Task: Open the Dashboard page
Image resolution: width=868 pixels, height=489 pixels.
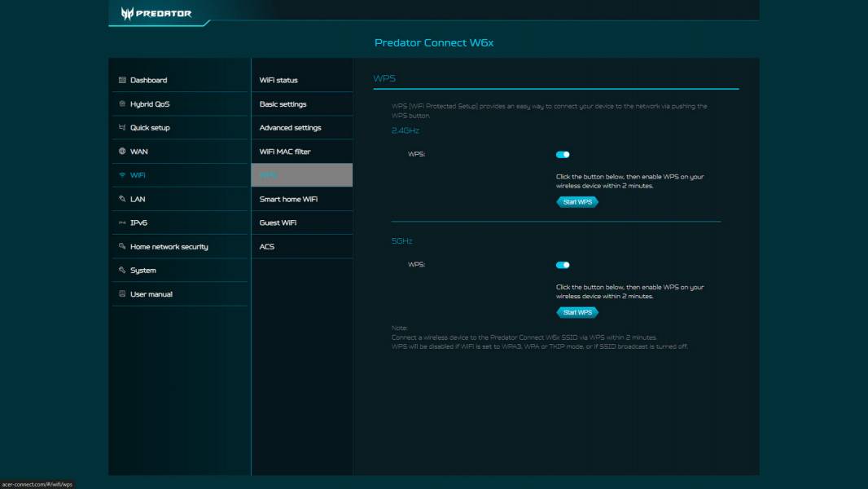Action: click(148, 79)
